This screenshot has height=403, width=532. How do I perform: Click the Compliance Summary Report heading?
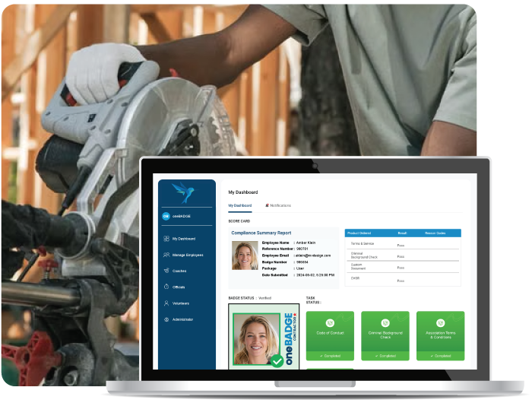[261, 233]
